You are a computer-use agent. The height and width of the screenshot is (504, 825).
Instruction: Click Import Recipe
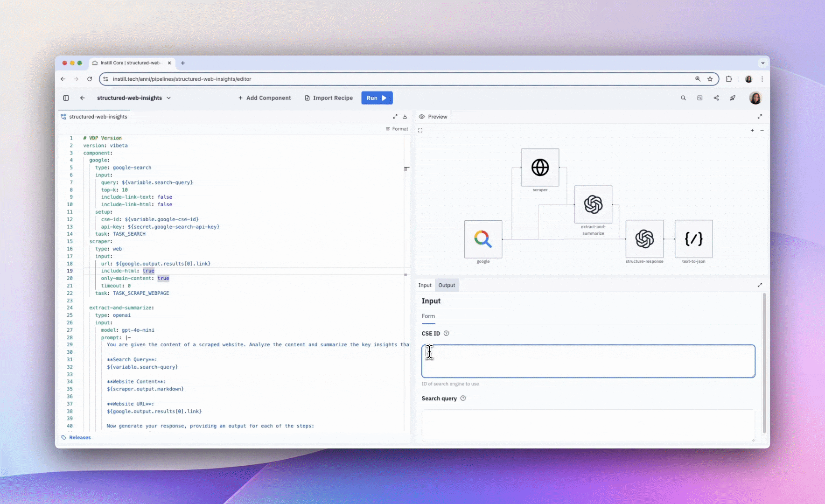tap(329, 98)
